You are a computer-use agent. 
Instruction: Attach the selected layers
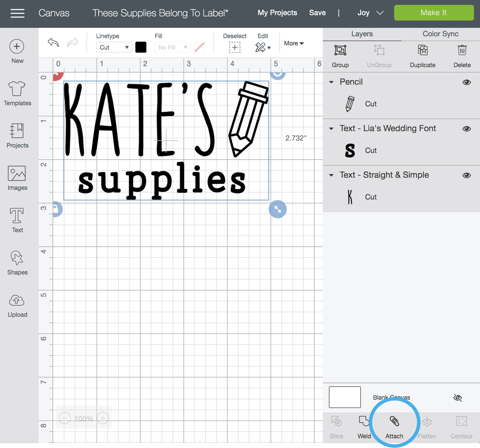[x=394, y=427]
